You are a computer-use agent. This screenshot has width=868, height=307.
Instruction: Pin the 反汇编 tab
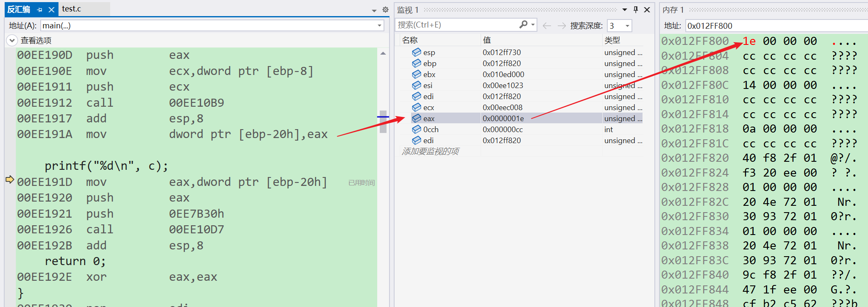click(39, 9)
